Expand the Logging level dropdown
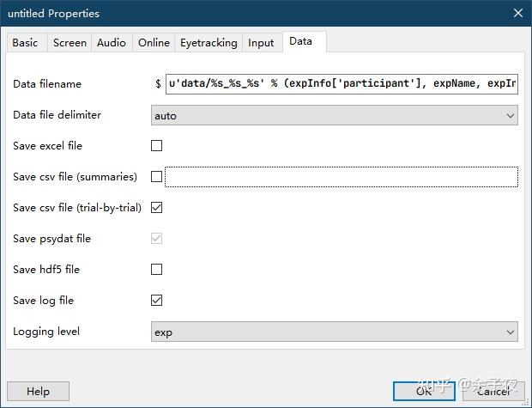Viewport: 532px width, 408px height. coord(335,332)
